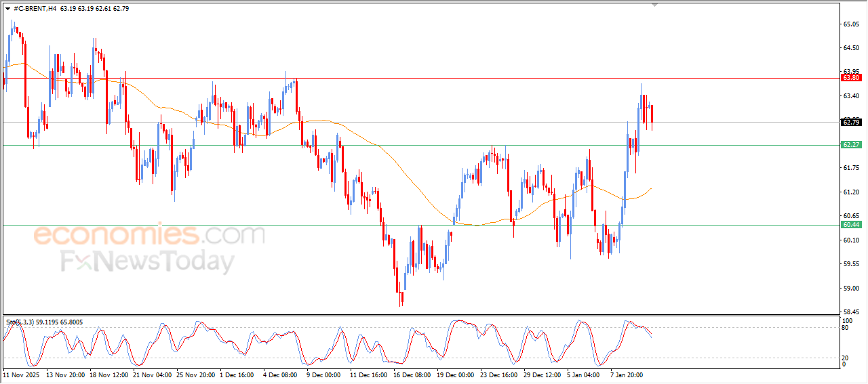Viewport: 868px width, 384px height.
Task: Click the 23 Dec 16:00 time label
Action: (500, 374)
